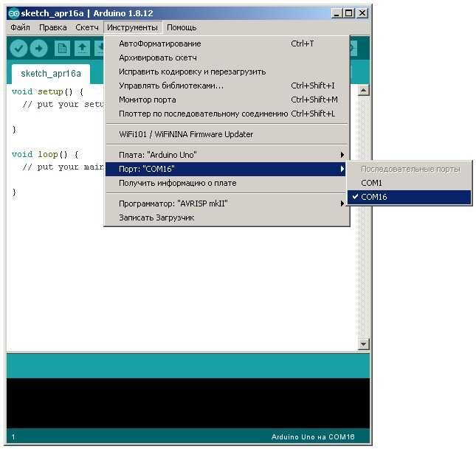Click the Verify checkmark toolbar button
The image size is (476, 449).
pos(19,48)
